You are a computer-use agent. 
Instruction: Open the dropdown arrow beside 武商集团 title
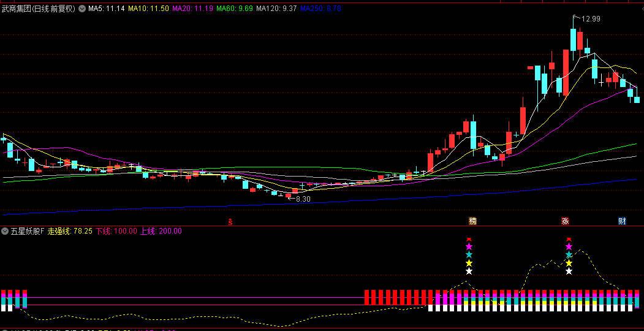point(81,8)
